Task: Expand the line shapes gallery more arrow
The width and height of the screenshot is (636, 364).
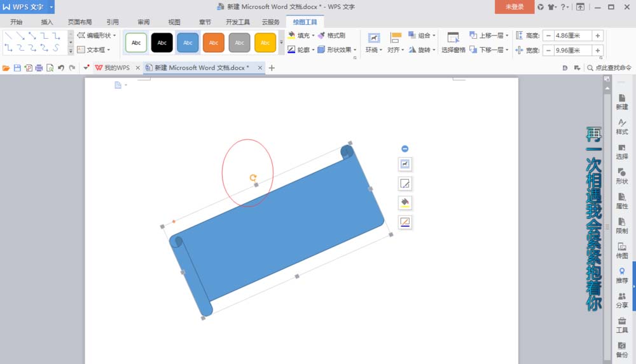Action: pos(71,51)
